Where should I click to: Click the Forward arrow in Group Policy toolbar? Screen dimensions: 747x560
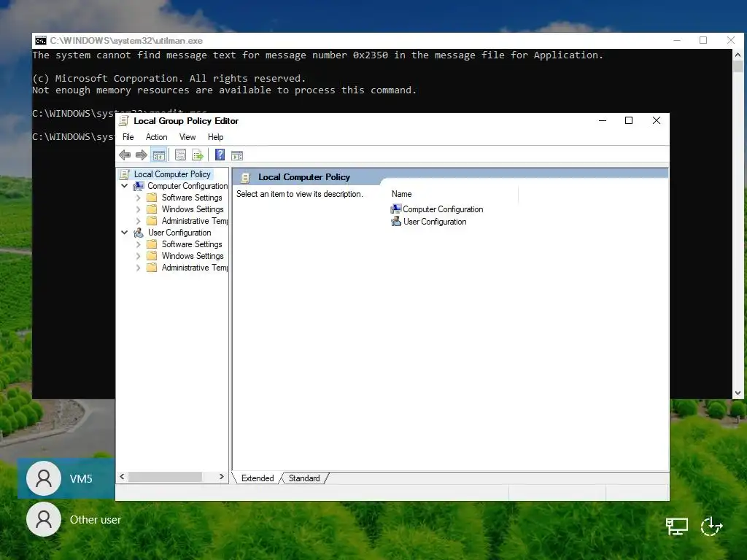142,155
